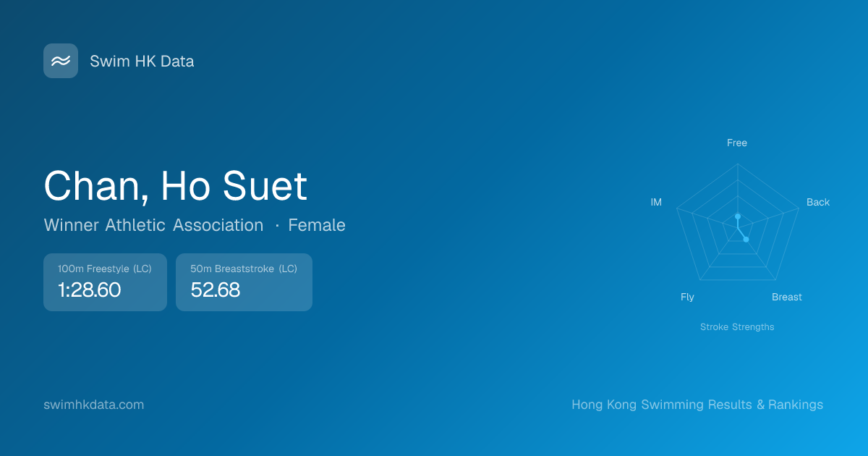Click the Breast data point on radar chart
This screenshot has width=868, height=456.
click(746, 239)
